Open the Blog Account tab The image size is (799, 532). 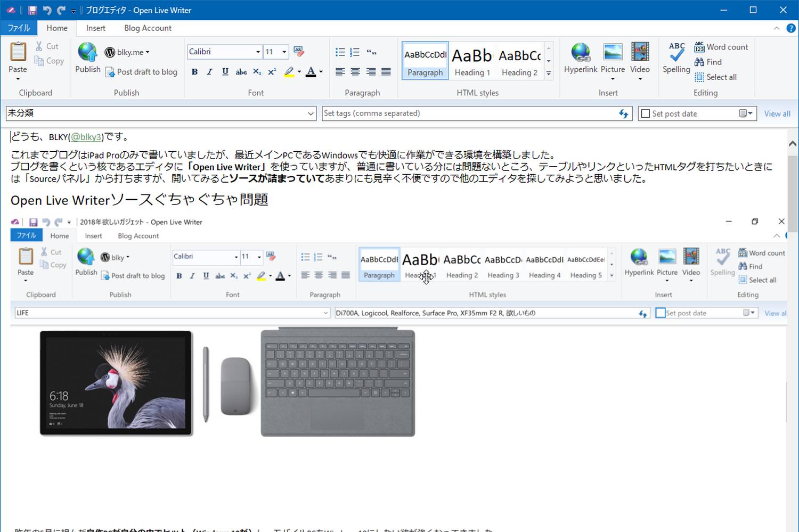pyautogui.click(x=148, y=28)
